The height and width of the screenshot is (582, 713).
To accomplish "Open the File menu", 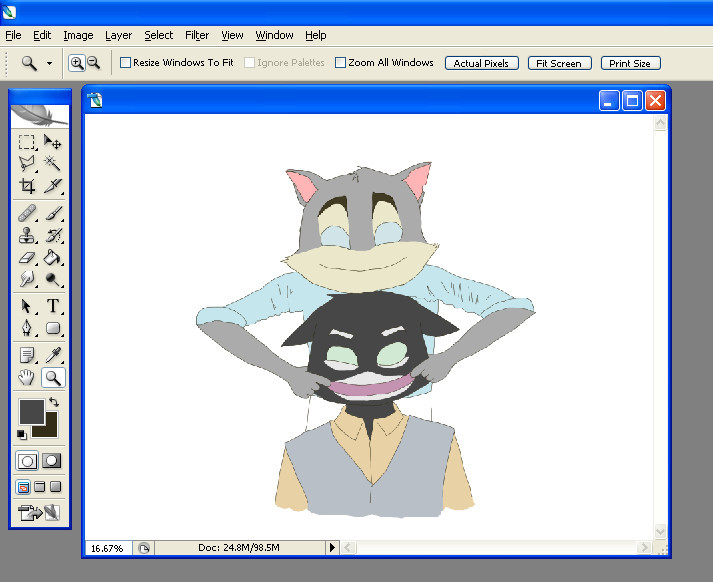I will 13,35.
